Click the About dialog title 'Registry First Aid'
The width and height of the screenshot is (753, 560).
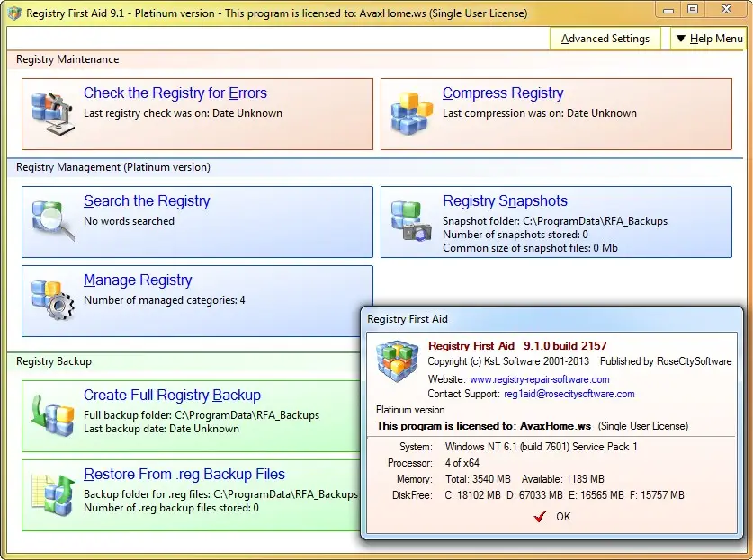pyautogui.click(x=408, y=319)
